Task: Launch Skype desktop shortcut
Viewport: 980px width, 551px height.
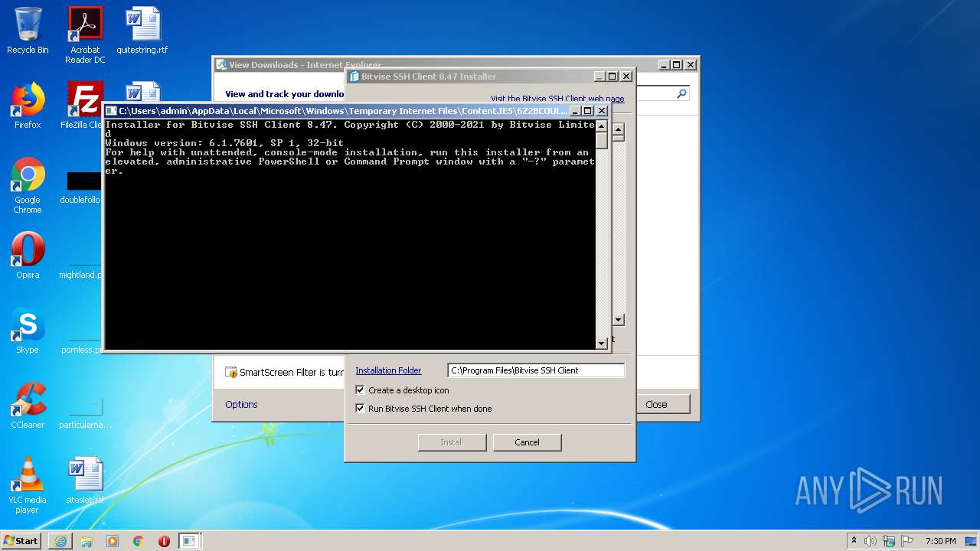Action: point(28,331)
